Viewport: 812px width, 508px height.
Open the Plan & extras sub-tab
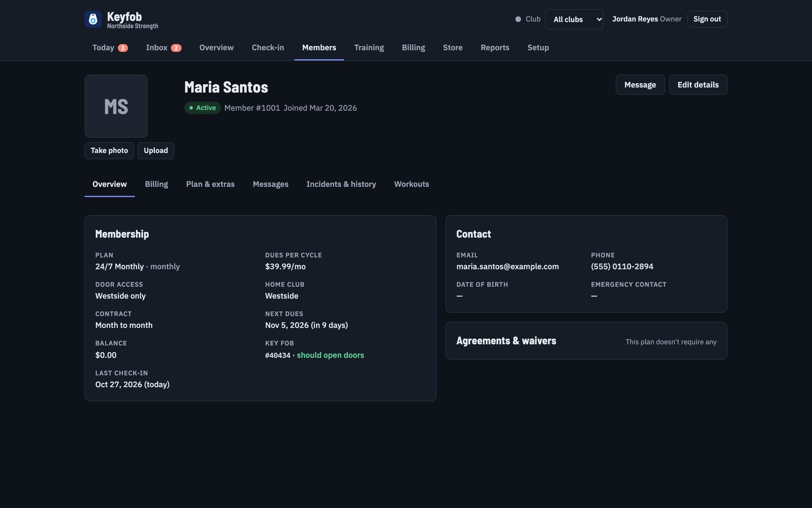pos(210,184)
